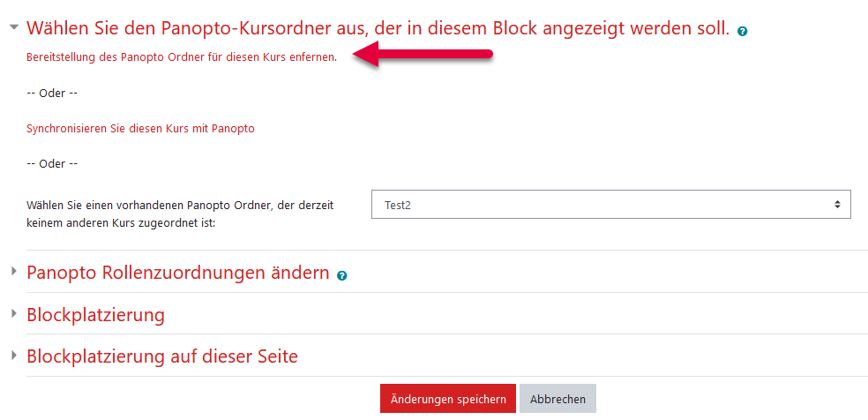868x420 pixels.
Task: Expand Blockplatzierung auf dieser Seite arrow
Action: (14, 356)
